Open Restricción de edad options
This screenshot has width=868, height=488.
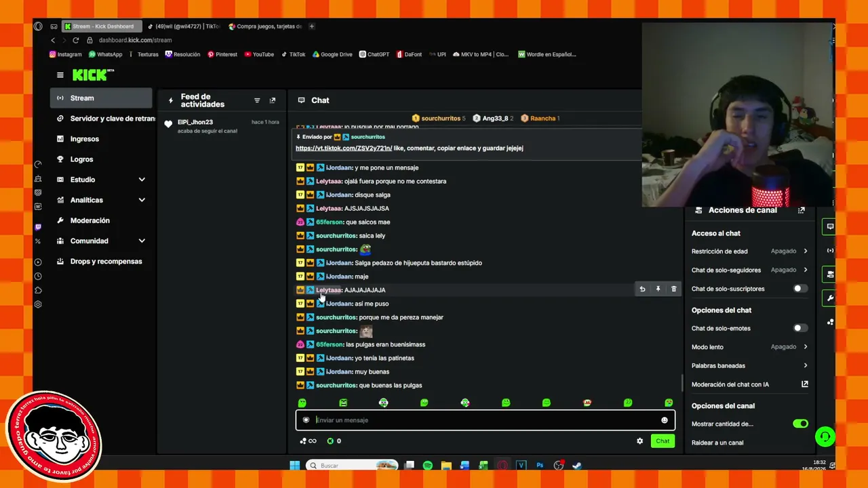750,251
